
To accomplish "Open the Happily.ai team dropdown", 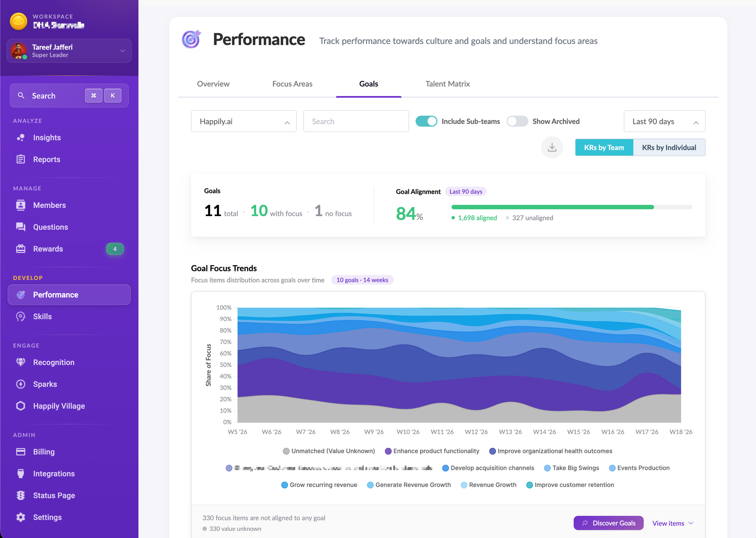I will point(244,121).
